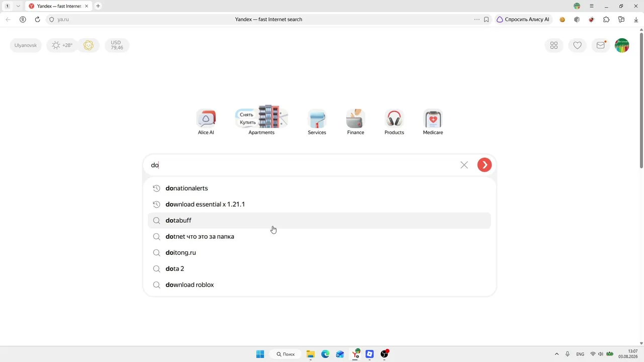
Task: Choose the donationalerts history suggestion
Action: click(x=319, y=188)
